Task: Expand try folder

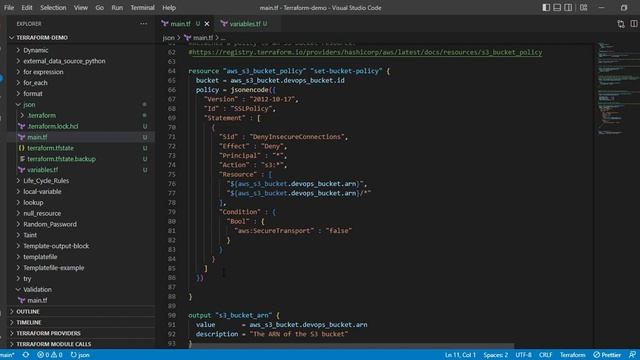Action: pos(82,278)
